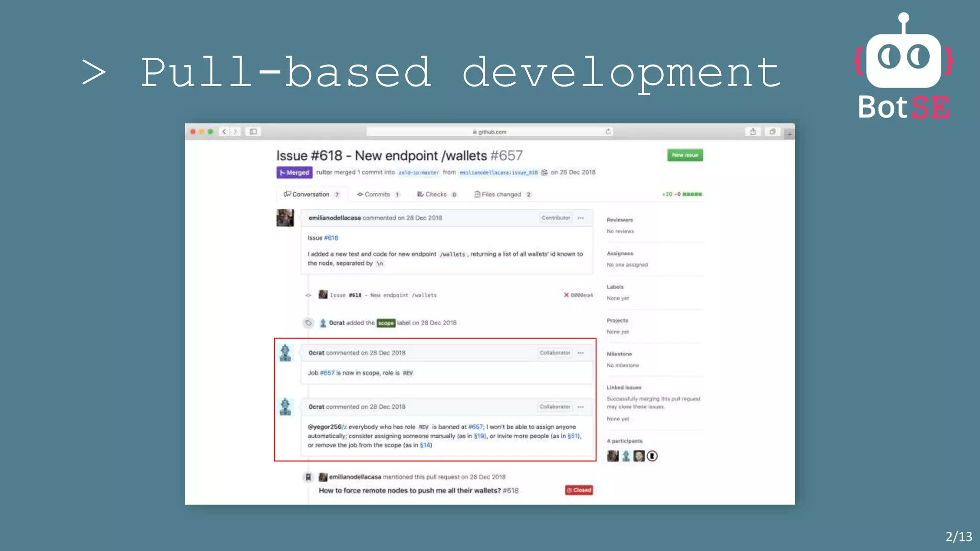Click the Milestone sidebar heading
Viewport: 980px width, 551px height.
(619, 354)
